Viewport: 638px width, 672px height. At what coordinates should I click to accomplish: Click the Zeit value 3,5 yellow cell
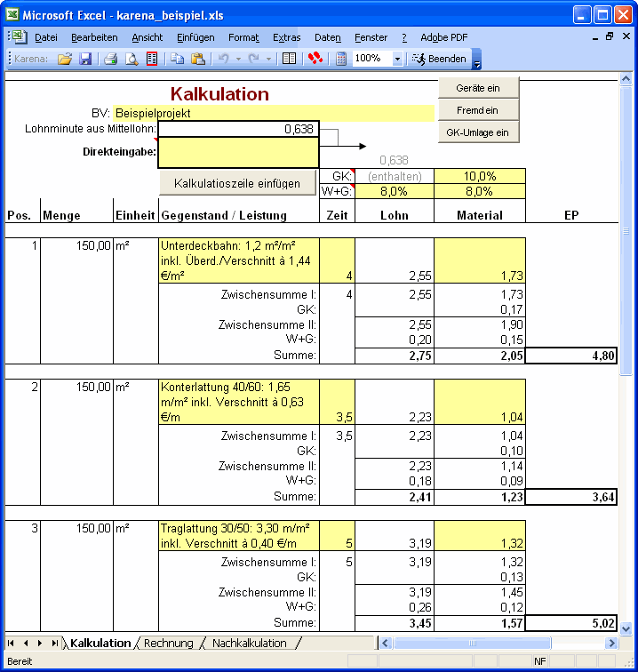pos(337,402)
